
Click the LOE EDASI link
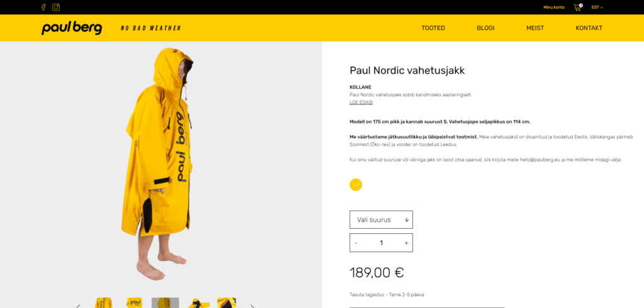click(361, 102)
